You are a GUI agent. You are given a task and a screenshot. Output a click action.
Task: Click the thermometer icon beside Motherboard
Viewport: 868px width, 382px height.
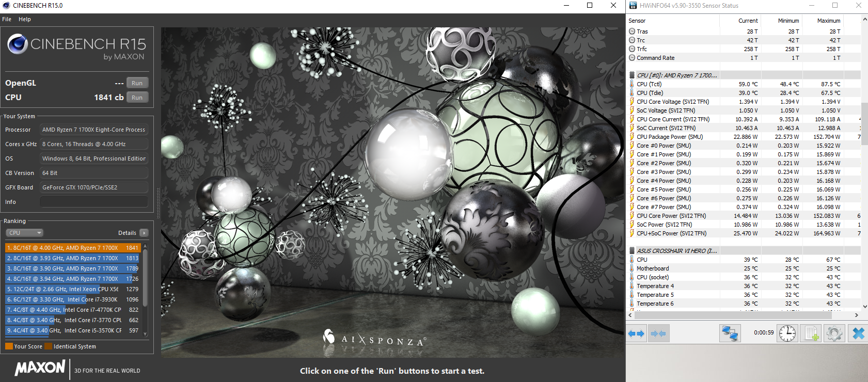(x=632, y=268)
